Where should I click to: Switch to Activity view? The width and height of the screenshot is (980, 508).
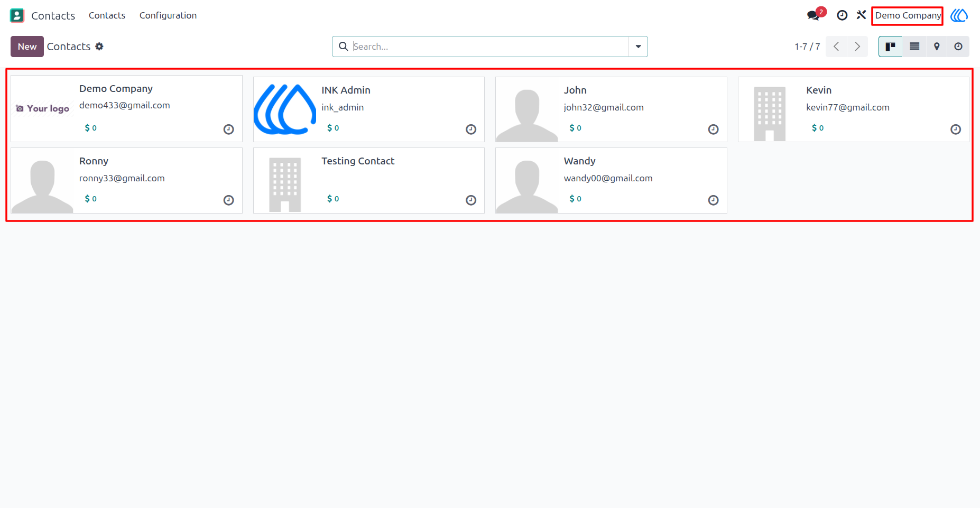(958, 47)
